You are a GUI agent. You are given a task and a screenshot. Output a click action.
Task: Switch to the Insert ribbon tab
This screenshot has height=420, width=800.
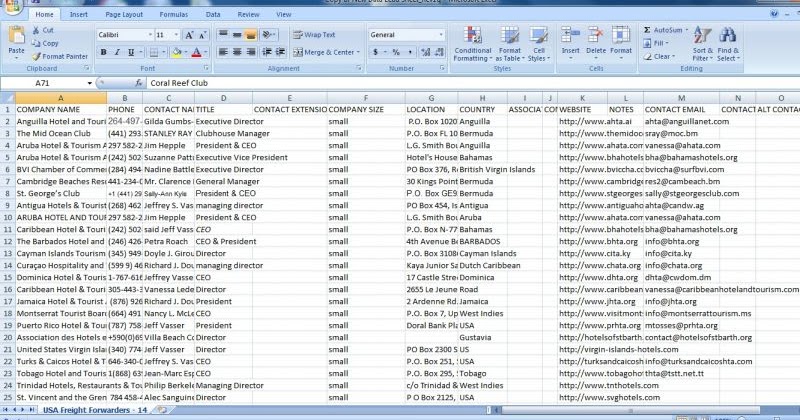[79, 14]
